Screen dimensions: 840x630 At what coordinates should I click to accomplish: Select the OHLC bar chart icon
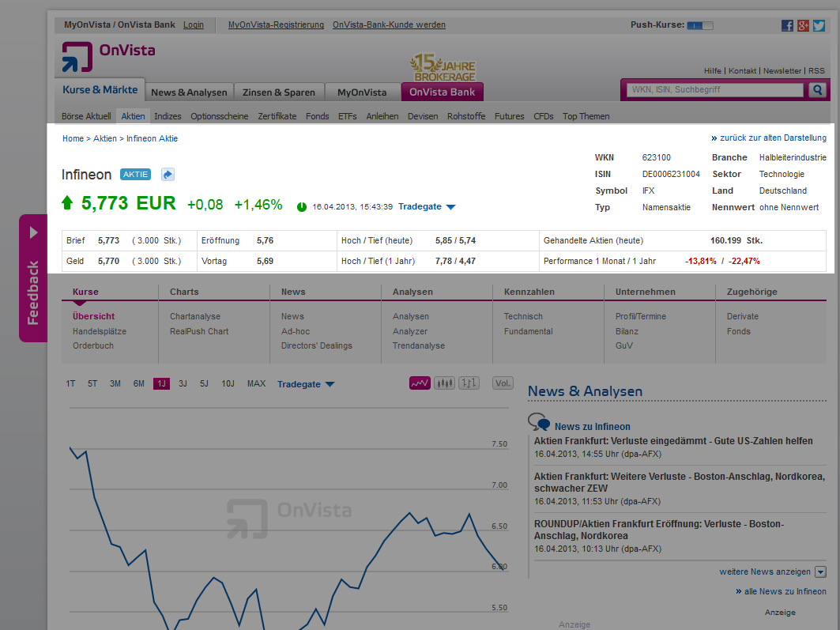(x=469, y=383)
